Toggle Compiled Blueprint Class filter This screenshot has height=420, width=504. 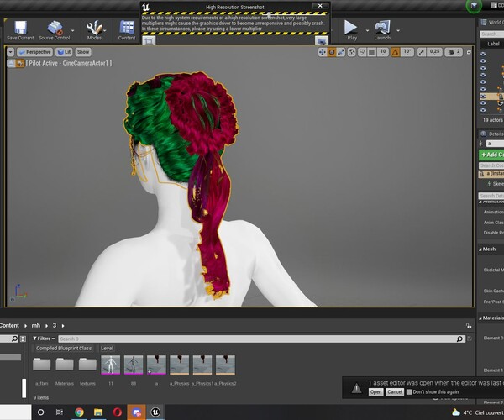pyautogui.click(x=64, y=349)
